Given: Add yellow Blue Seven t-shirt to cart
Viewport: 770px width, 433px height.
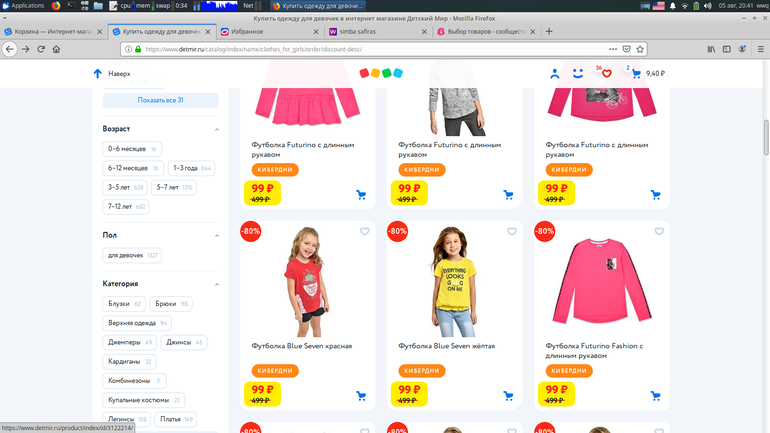Looking at the screenshot, I should click(x=508, y=395).
